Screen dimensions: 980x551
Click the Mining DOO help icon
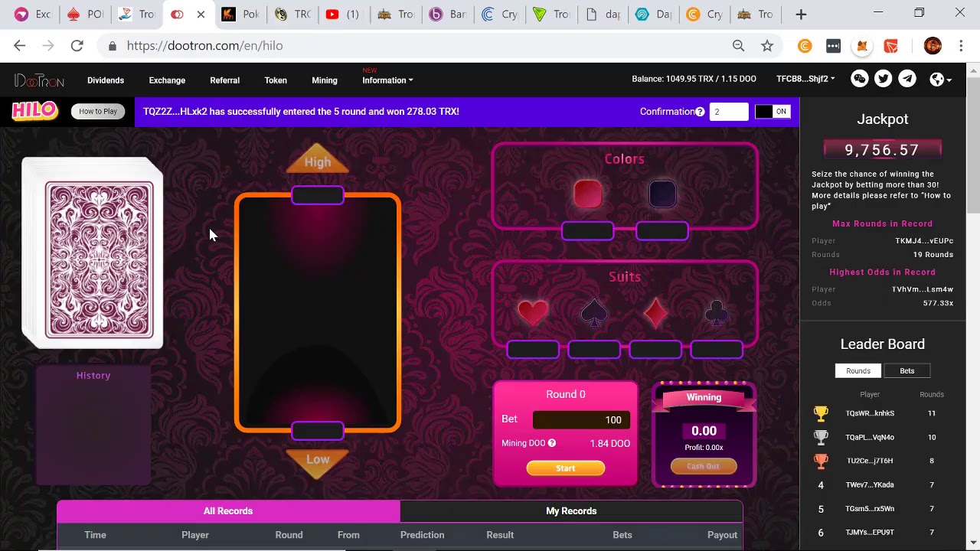[x=551, y=443]
